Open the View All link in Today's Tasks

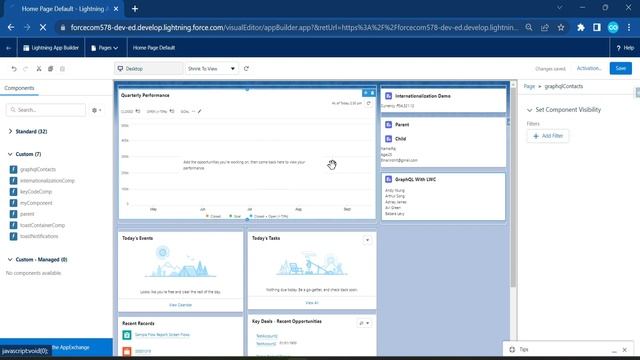(x=311, y=303)
